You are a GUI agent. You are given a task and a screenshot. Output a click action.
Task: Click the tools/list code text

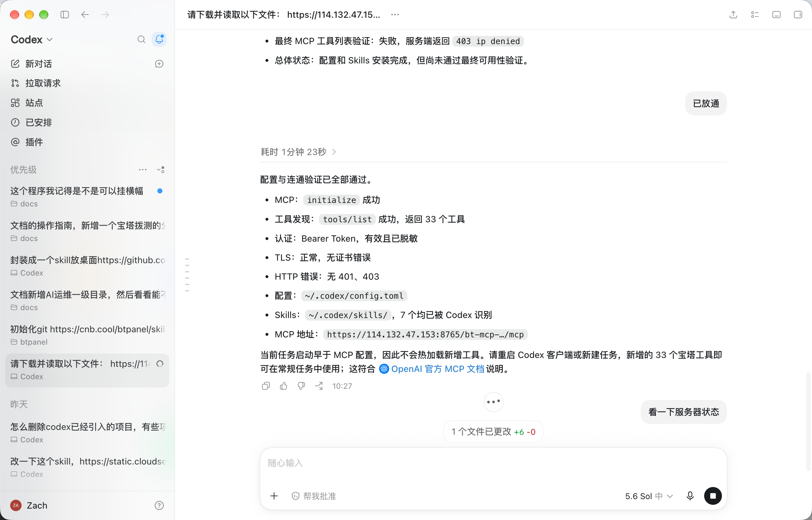[x=347, y=219]
